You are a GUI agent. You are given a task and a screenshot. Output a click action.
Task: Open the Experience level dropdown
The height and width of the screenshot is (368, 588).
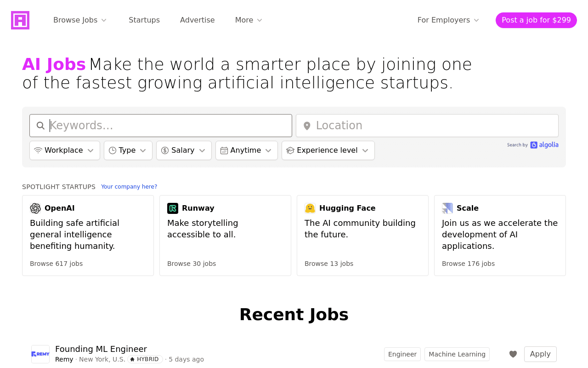click(328, 150)
